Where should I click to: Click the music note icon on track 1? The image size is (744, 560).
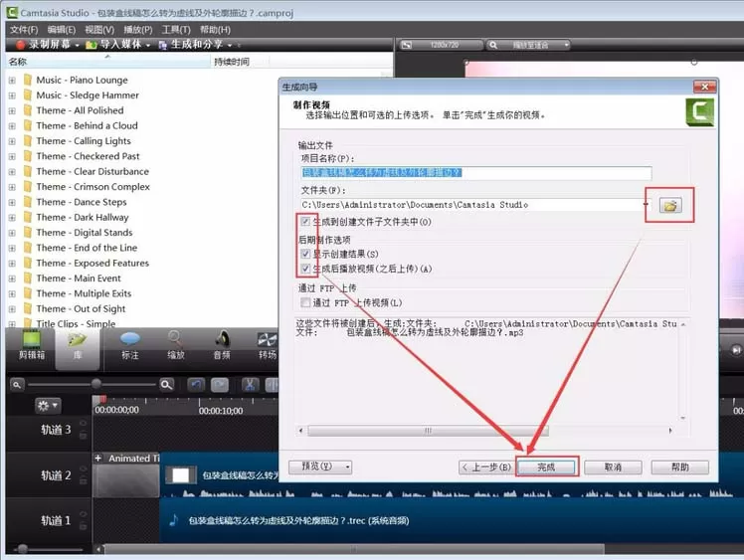coord(174,520)
